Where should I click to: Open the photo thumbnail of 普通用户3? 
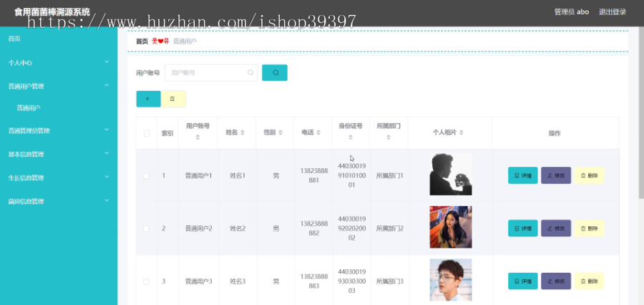(451, 280)
